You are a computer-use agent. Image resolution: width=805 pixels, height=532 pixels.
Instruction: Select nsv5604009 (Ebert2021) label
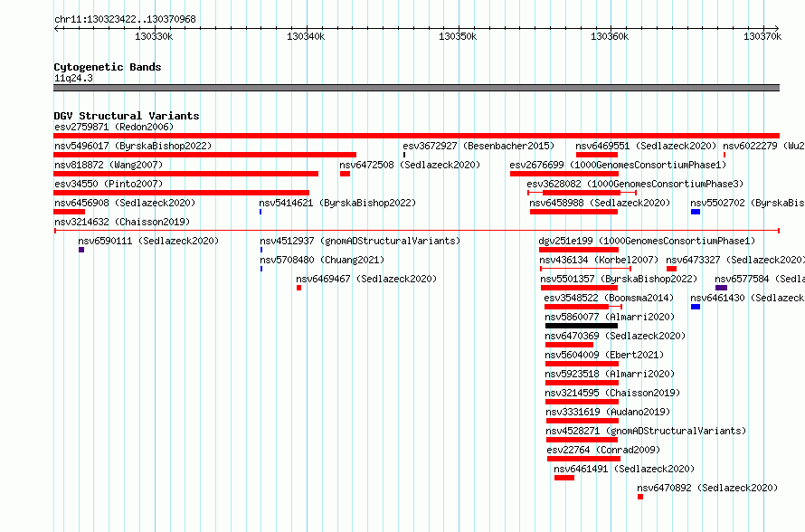pyautogui.click(x=604, y=355)
